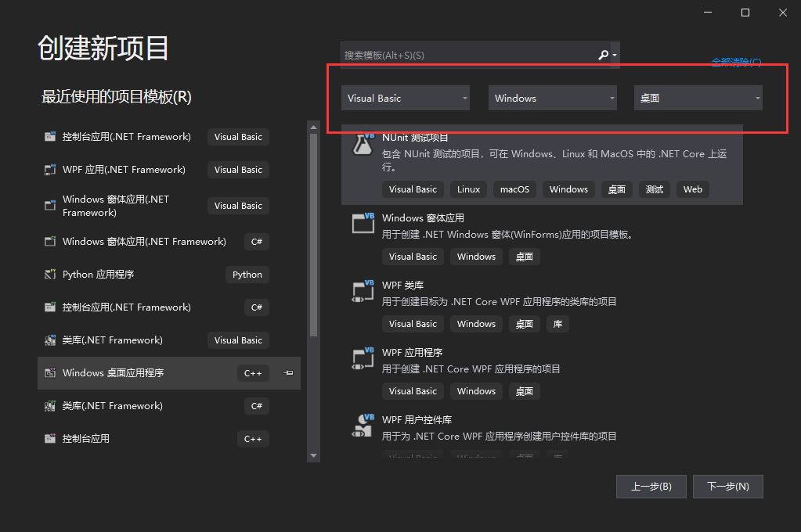Select recent 控制台应用 C++ template
The width and height of the screenshot is (801, 532).
[x=86, y=439]
